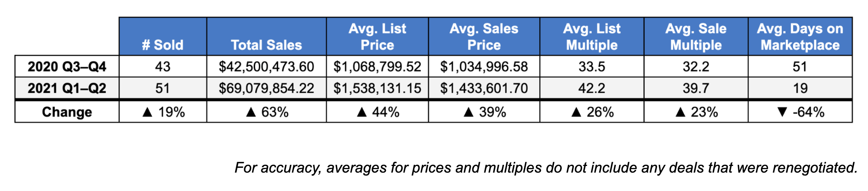Select the "# Sold" column header
This screenshot has width=868, height=191.
tap(163, 45)
